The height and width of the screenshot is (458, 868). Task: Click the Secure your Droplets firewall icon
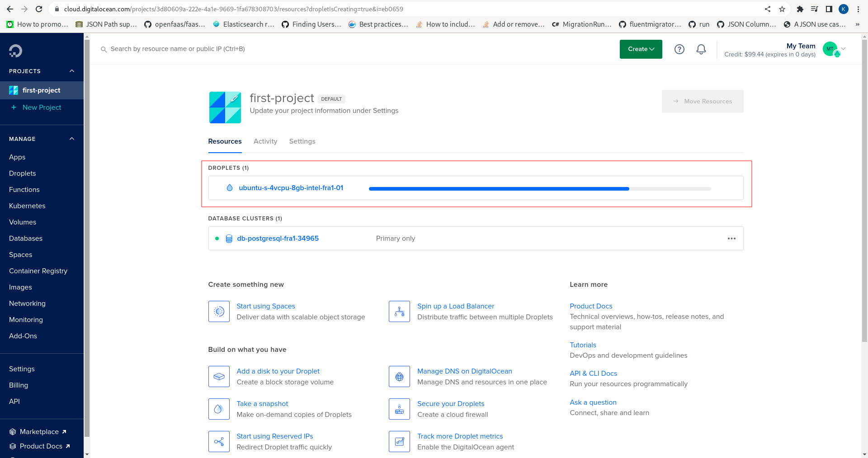(x=399, y=409)
